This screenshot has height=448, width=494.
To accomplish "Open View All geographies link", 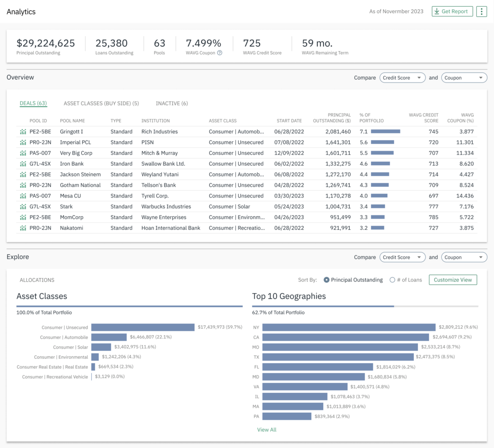I will [266, 430].
